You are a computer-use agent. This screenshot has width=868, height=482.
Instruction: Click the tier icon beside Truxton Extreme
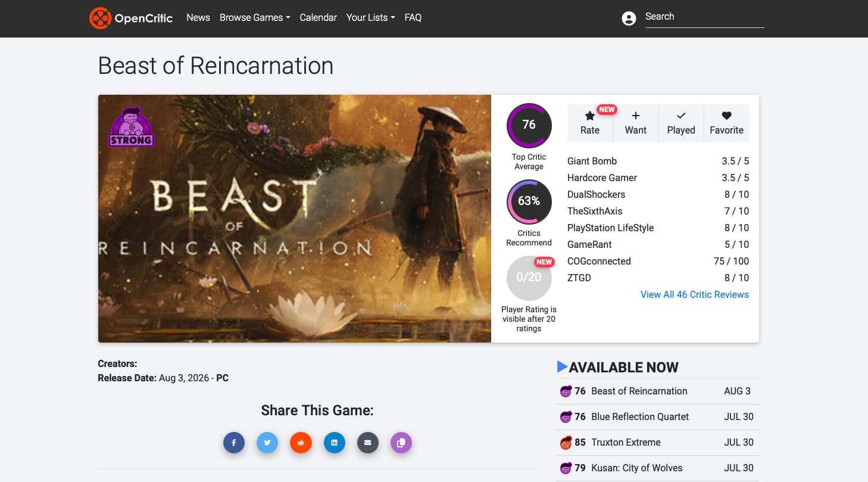tap(566, 443)
